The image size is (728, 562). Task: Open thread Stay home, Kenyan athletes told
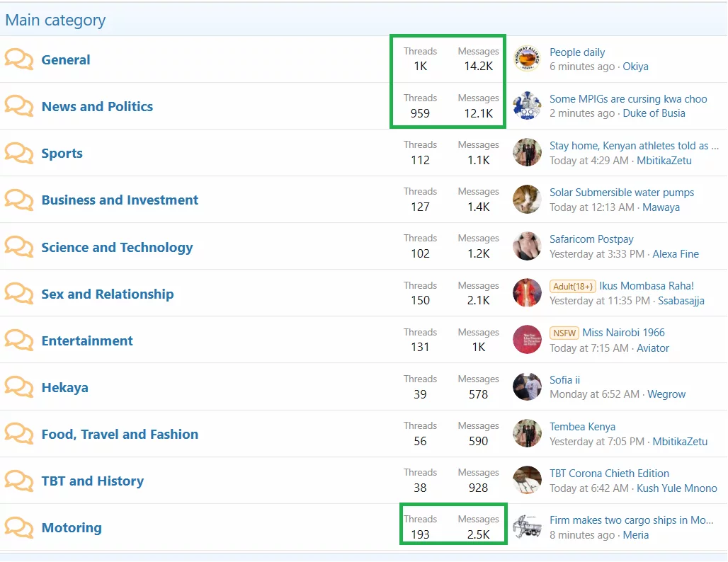click(x=634, y=146)
